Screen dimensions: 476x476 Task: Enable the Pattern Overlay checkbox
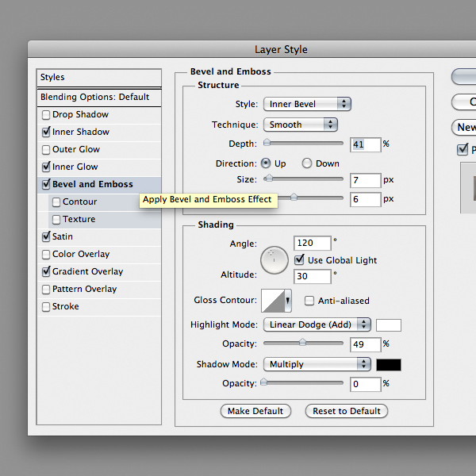[x=46, y=290]
